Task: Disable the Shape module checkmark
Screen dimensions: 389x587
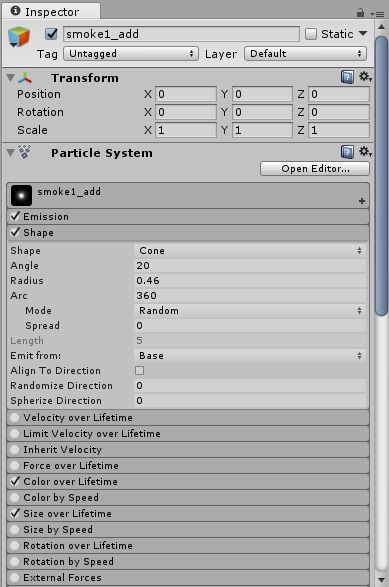Action: (x=15, y=232)
